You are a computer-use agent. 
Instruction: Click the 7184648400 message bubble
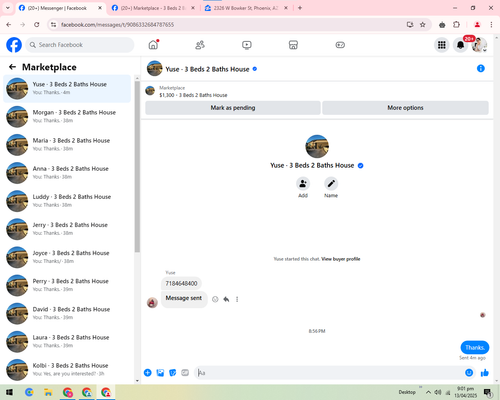[x=181, y=283]
